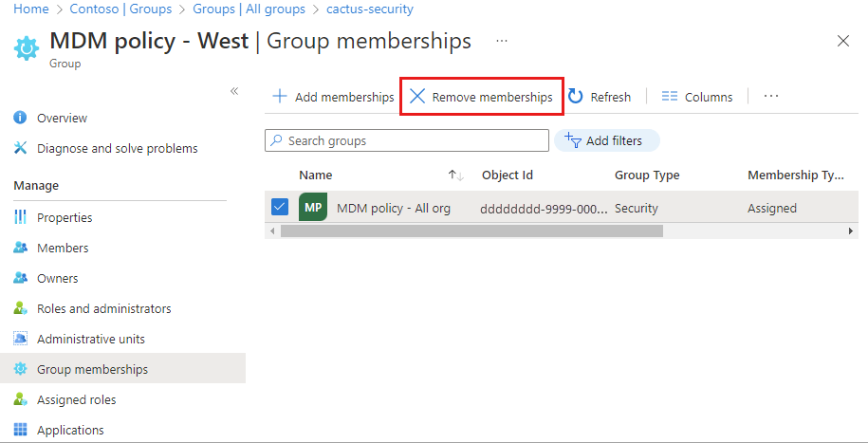
Task: Open the Columns chooser icon
Action: [x=670, y=96]
